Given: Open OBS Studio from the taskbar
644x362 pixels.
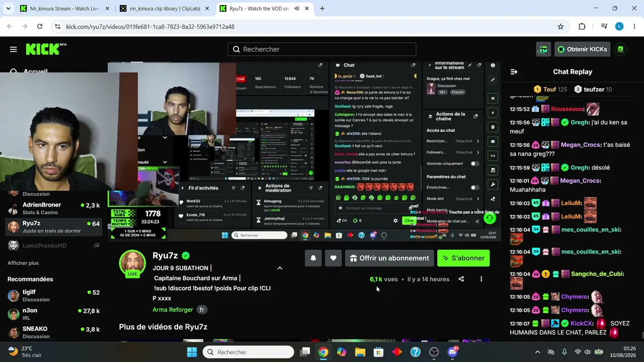Looking at the screenshot, I should (x=434, y=352).
